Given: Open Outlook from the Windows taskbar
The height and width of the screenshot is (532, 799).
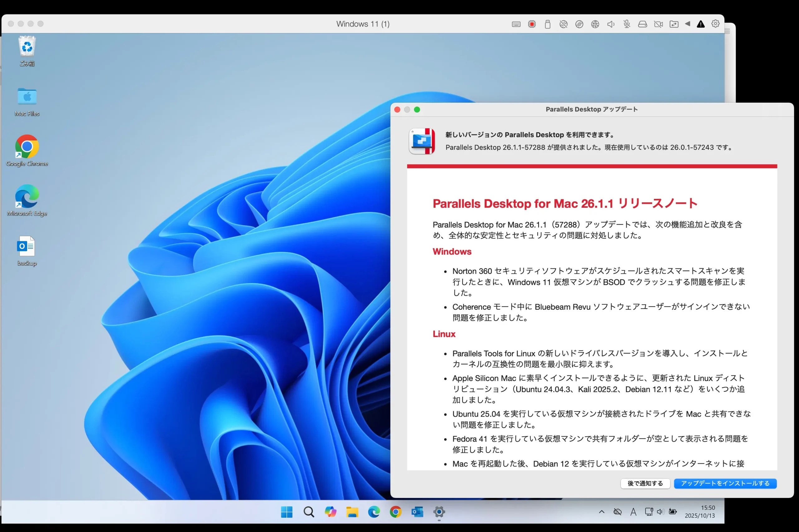Looking at the screenshot, I should click(417, 512).
